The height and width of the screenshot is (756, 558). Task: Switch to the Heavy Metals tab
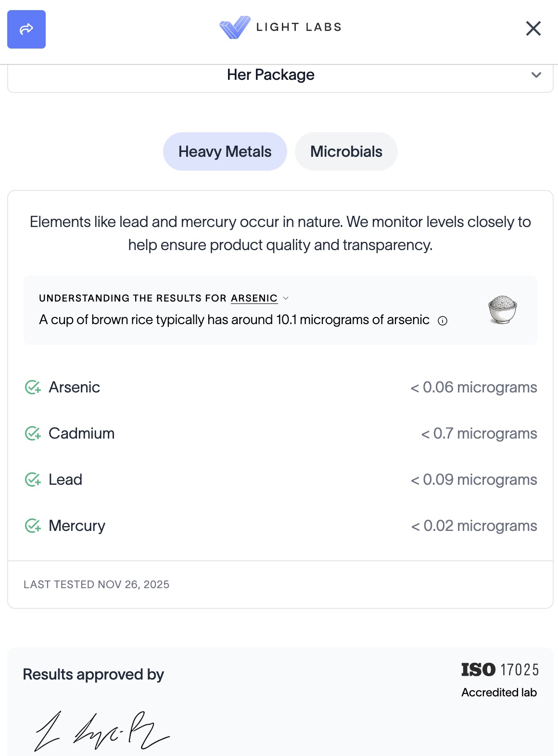[225, 151]
